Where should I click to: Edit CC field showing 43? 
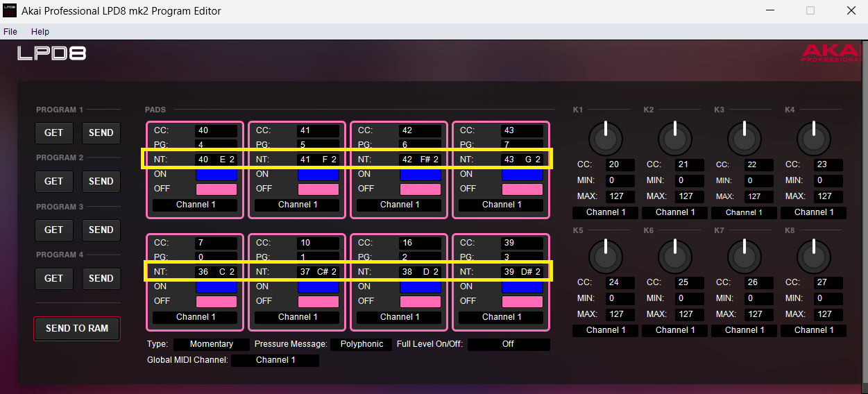pyautogui.click(x=522, y=130)
